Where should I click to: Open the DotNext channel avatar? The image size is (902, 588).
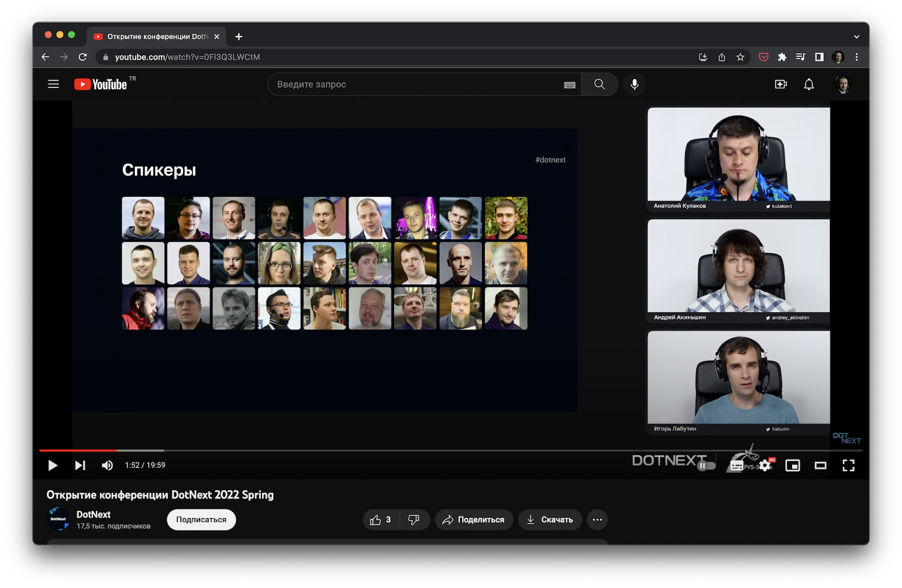click(x=58, y=519)
